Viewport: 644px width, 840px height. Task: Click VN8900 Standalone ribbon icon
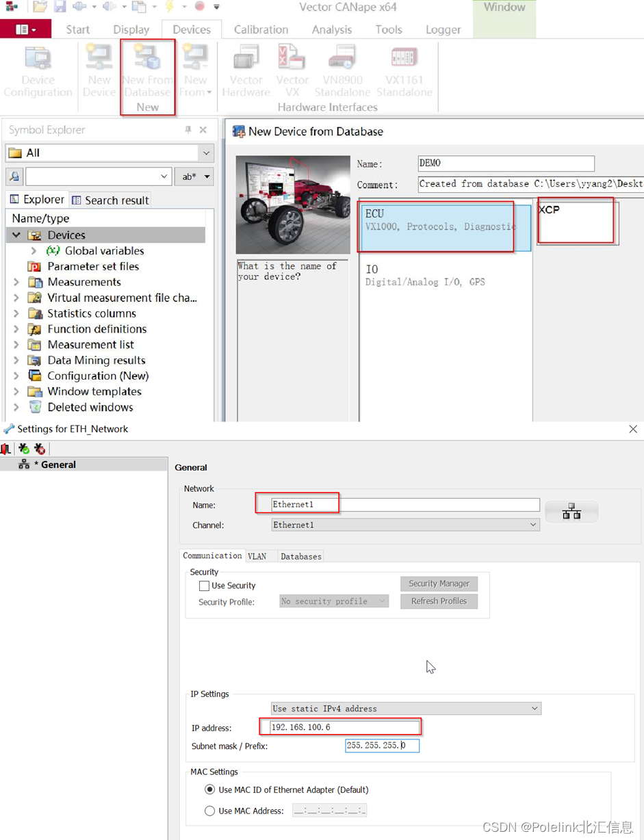click(342, 72)
